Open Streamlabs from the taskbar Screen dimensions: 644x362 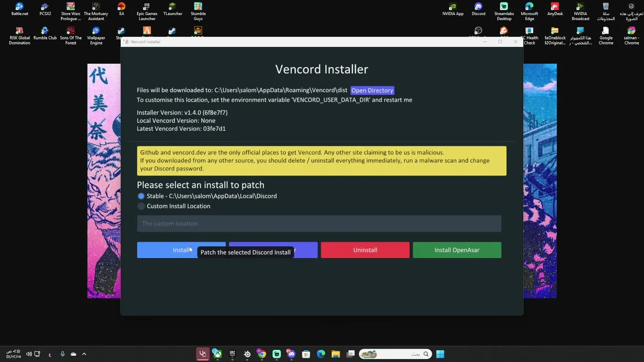277,354
